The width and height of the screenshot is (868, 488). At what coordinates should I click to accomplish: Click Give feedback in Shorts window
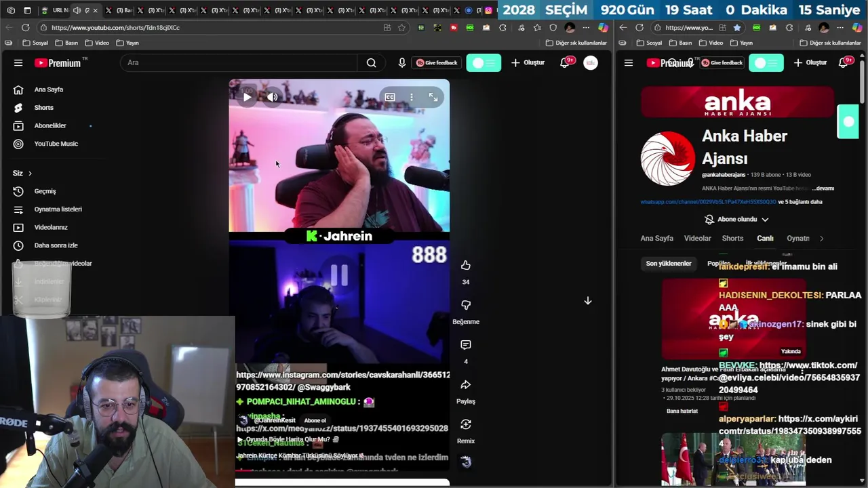coord(437,63)
